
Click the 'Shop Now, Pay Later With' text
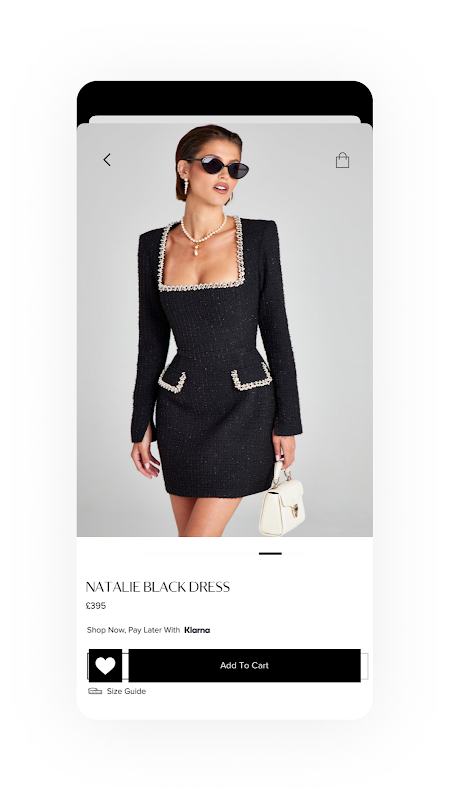coord(133,630)
